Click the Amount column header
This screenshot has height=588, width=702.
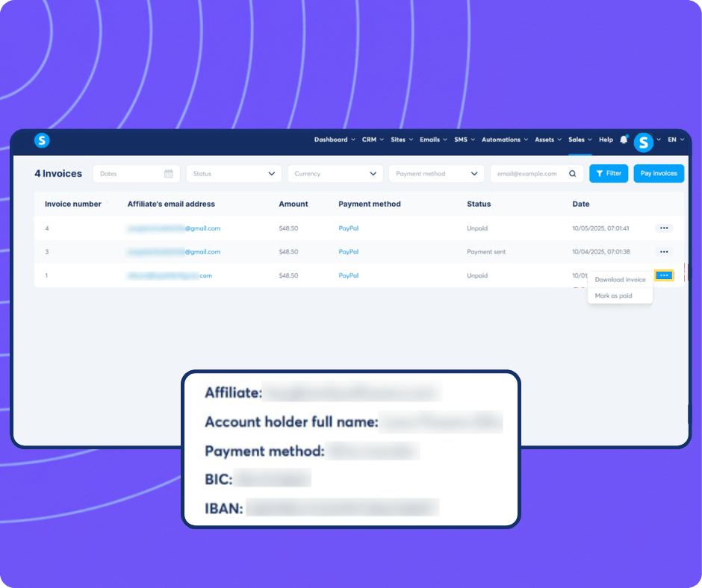click(x=293, y=204)
